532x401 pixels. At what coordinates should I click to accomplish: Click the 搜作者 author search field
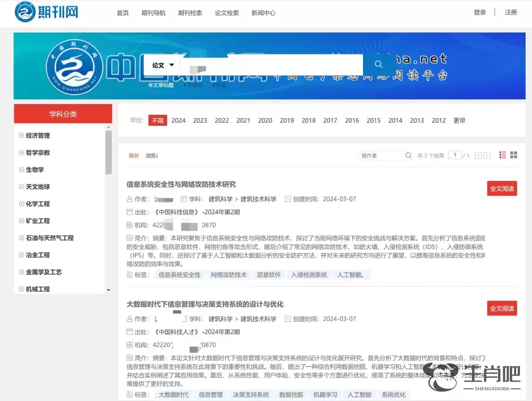point(381,156)
